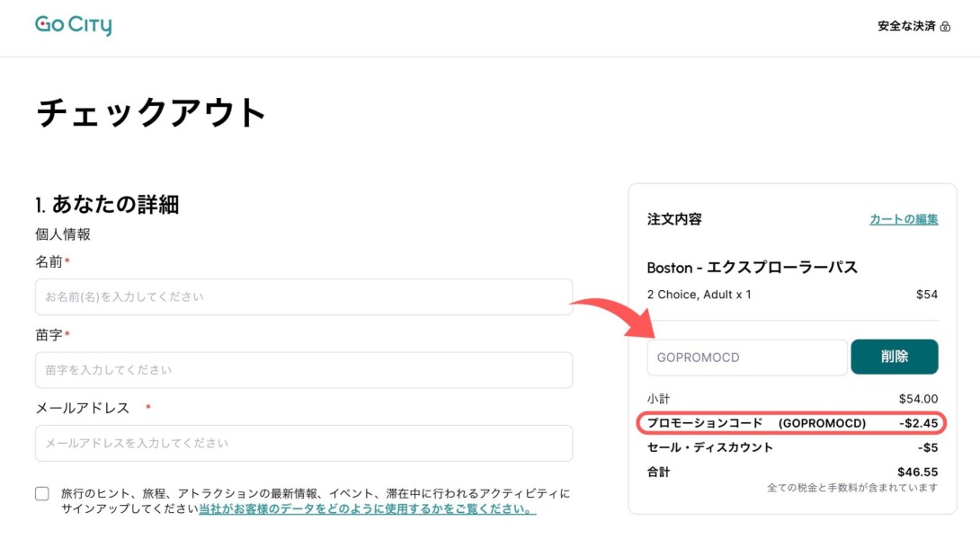Open the customer data usage policy link
980x539 pixels.
click(367, 508)
